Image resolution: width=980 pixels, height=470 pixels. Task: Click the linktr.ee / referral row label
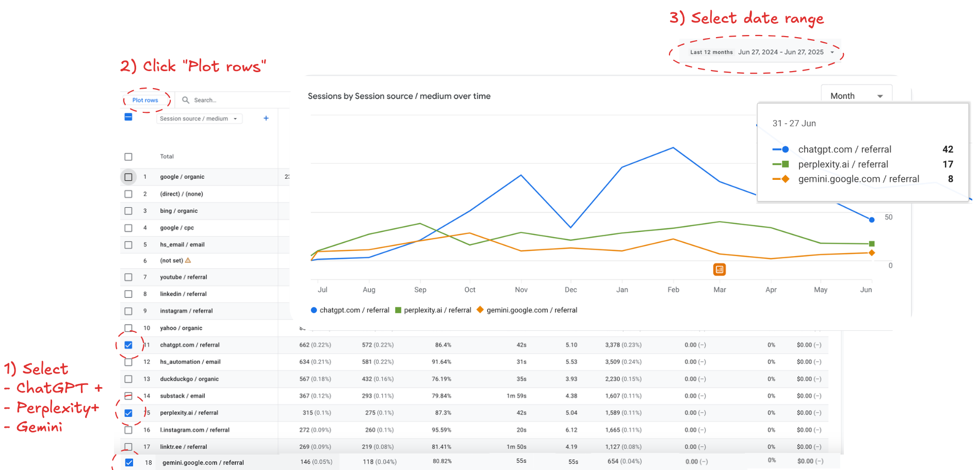coord(184,447)
